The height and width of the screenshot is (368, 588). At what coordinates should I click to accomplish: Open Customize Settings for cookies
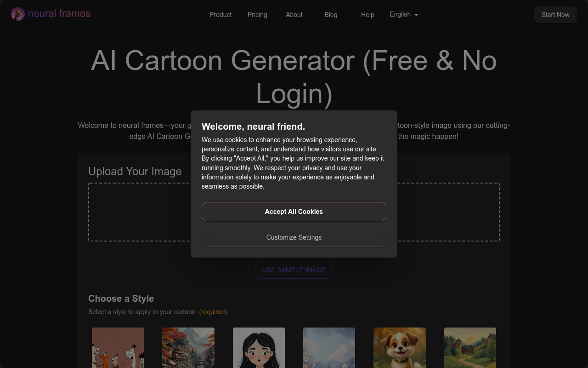point(294,237)
